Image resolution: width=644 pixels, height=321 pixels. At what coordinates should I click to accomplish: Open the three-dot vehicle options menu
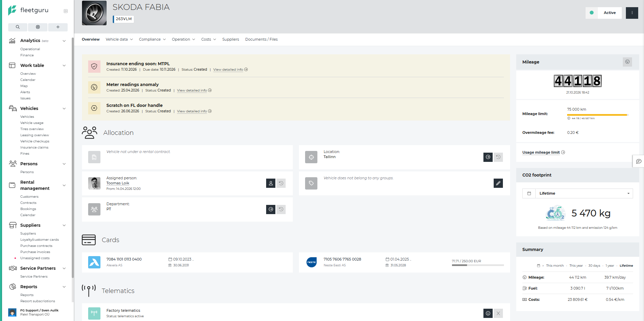tap(632, 13)
